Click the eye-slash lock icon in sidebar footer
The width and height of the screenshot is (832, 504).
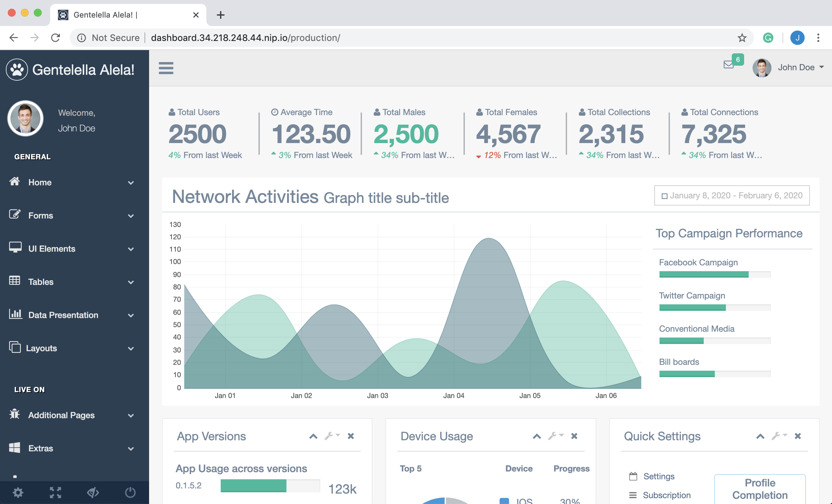click(x=93, y=493)
